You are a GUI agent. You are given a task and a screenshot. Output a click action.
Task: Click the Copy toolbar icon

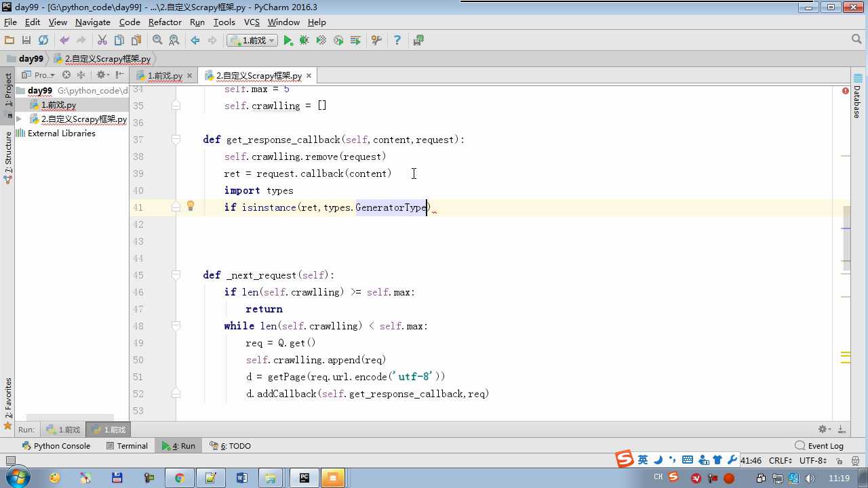click(119, 41)
